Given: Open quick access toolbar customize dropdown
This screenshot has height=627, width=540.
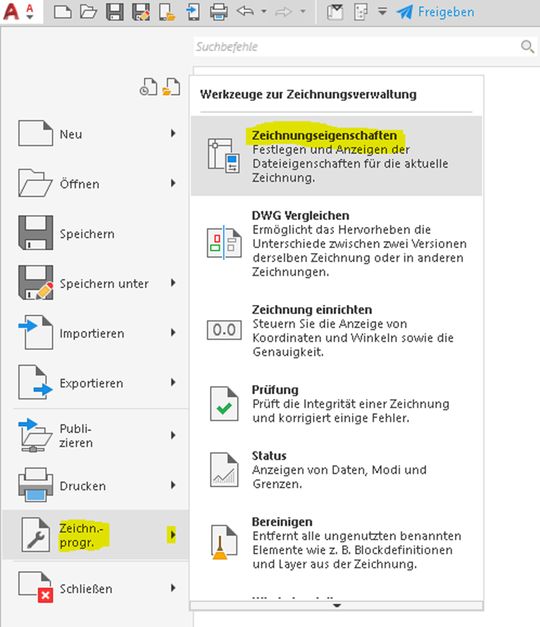Looking at the screenshot, I should [x=382, y=12].
